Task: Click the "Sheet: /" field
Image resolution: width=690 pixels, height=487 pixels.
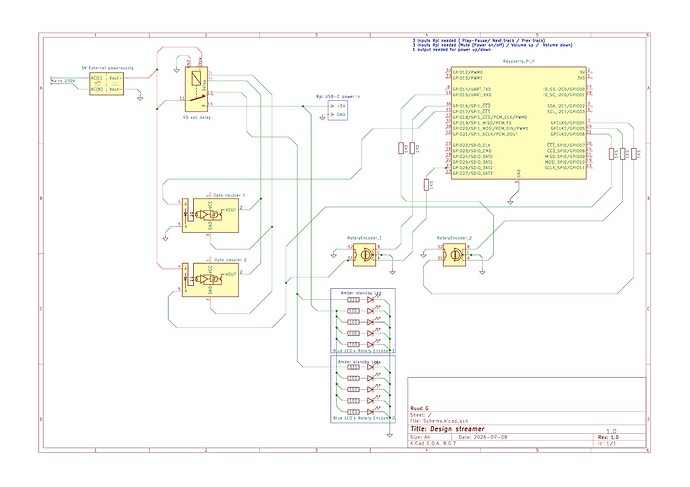Action: (x=421, y=415)
